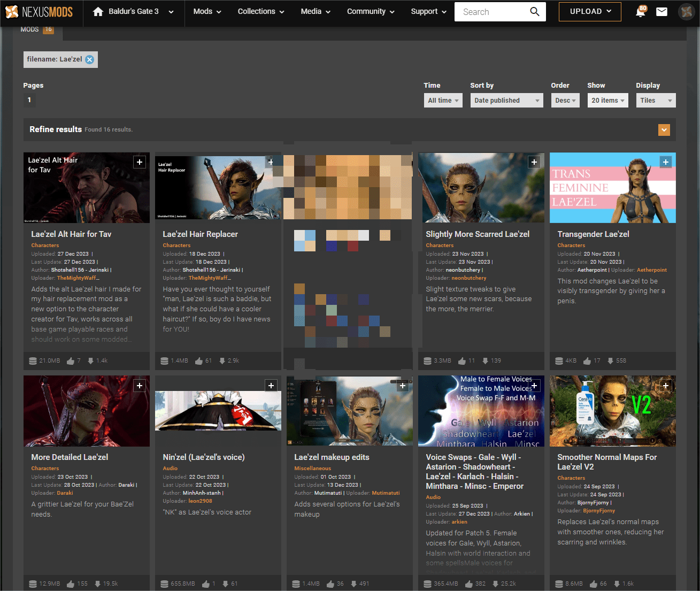Open Slightly More Scarred Lae'zel title
This screenshot has width=700, height=591.
coord(478,234)
